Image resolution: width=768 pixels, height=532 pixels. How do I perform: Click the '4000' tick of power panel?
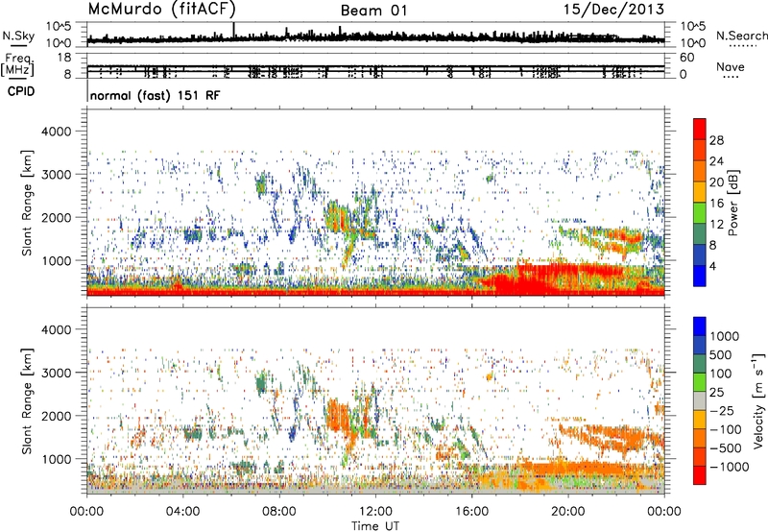pyautogui.click(x=56, y=132)
